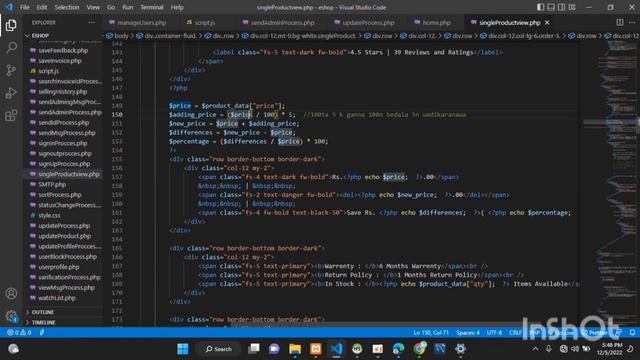Click Visual Studio Code taskbar icon
This screenshot has height=360, width=640.
coord(336,349)
